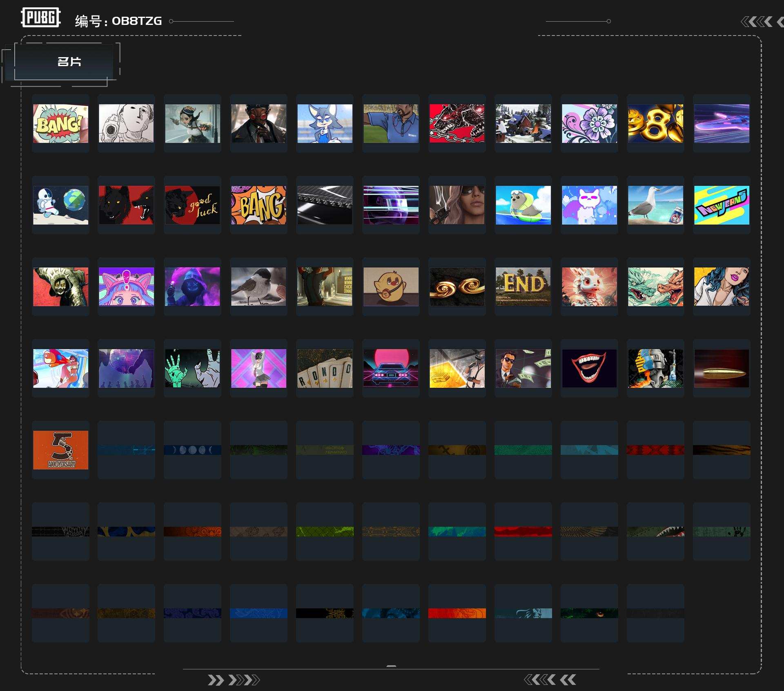Select the white BANG! comic nameplate
This screenshot has width=784, height=691.
click(60, 123)
